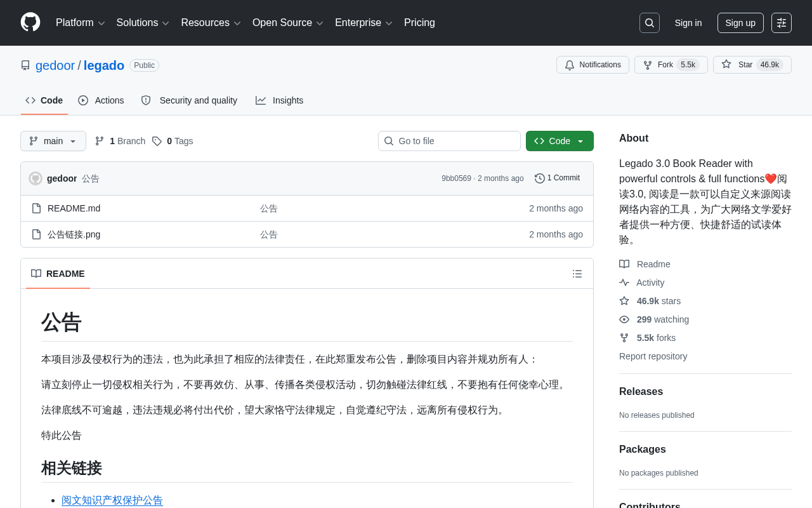Open commit hash 9bb0569
This screenshot has width=812, height=508.
pyautogui.click(x=456, y=178)
